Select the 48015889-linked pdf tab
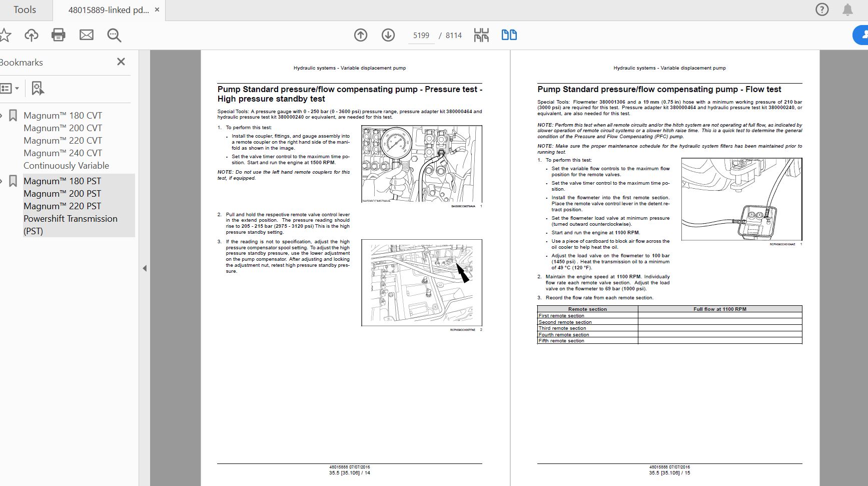The image size is (868, 486). 109,10
